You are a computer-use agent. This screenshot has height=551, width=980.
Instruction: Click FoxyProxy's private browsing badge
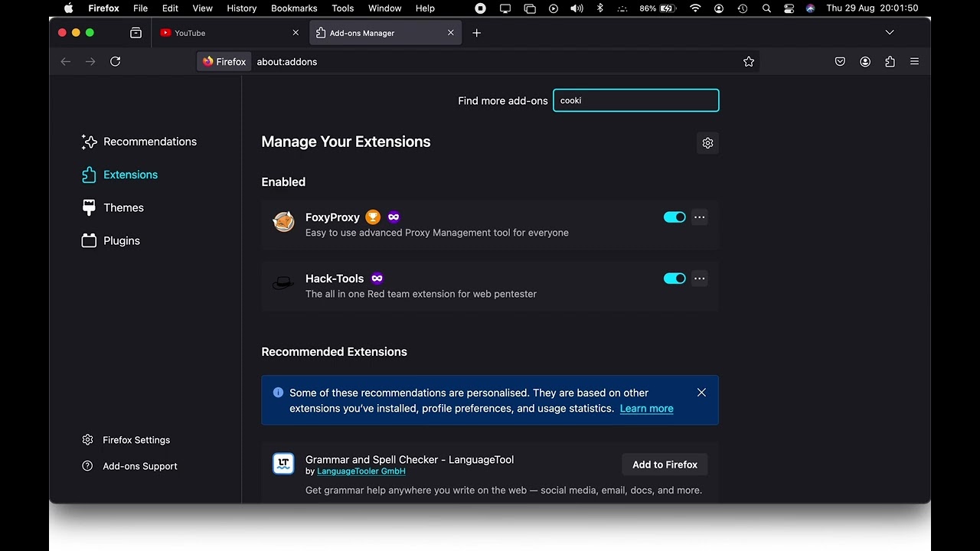point(394,217)
